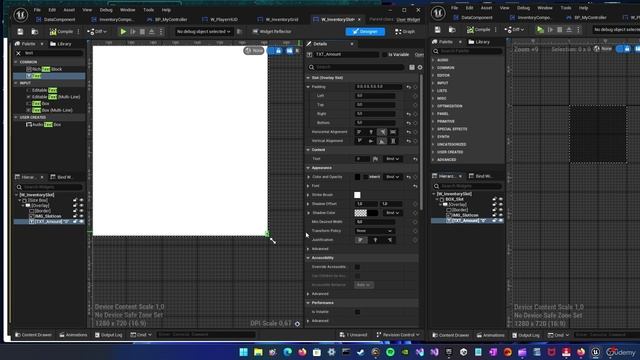Open Details settings gear icon
The width and height of the screenshot is (640, 360).
click(420, 67)
